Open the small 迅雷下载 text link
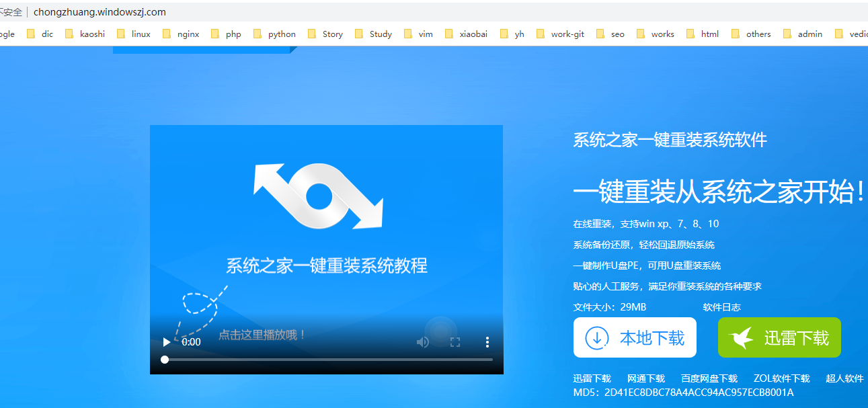 pos(592,378)
